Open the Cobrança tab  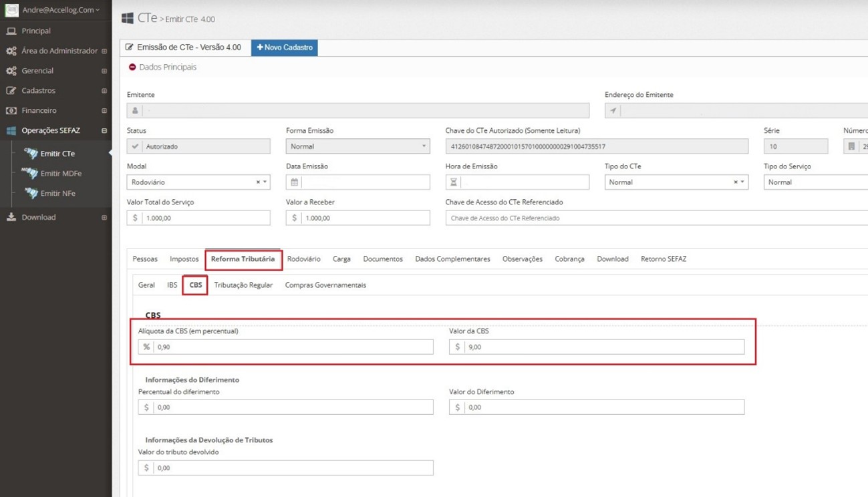tap(569, 259)
